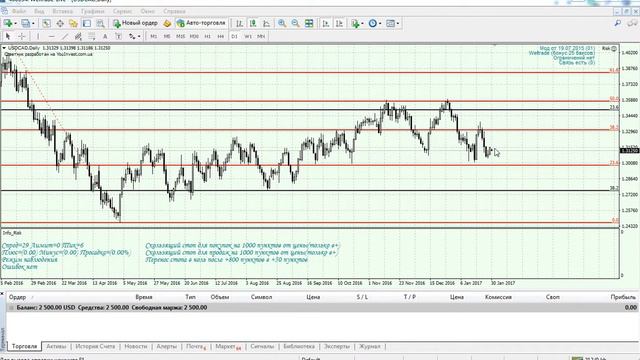
Task: Open the Profiles toolbar icon
Action: 26,23
